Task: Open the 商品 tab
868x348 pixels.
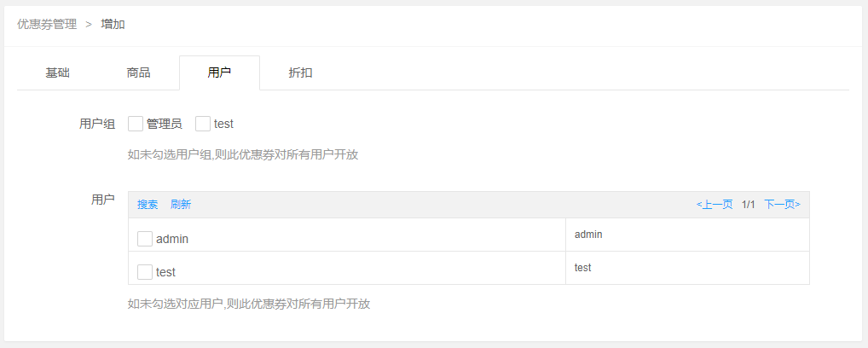Action: click(x=138, y=72)
